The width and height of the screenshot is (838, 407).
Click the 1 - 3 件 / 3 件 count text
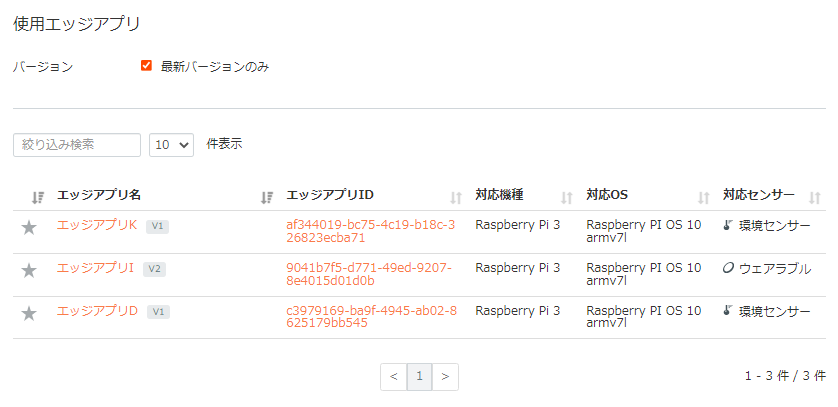click(785, 376)
